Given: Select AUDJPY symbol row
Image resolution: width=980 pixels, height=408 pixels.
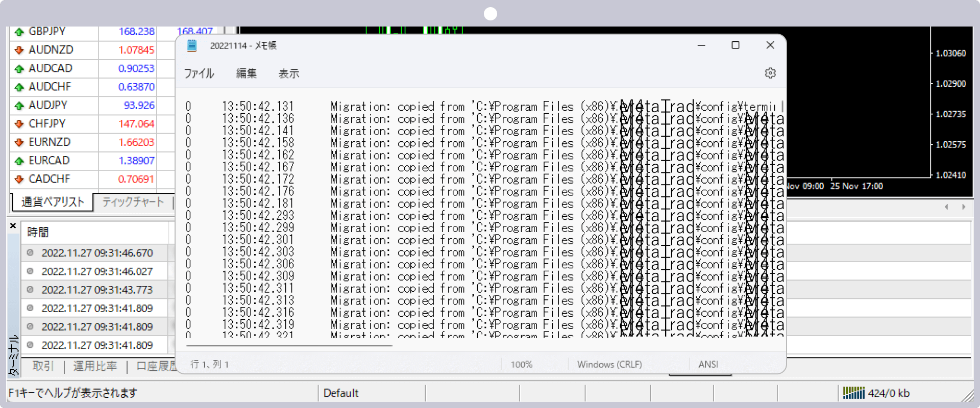Looking at the screenshot, I should 92,106.
